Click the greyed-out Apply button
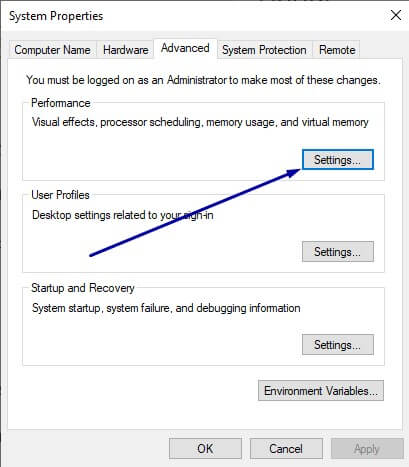Image resolution: width=409 pixels, height=467 pixels. point(367,449)
